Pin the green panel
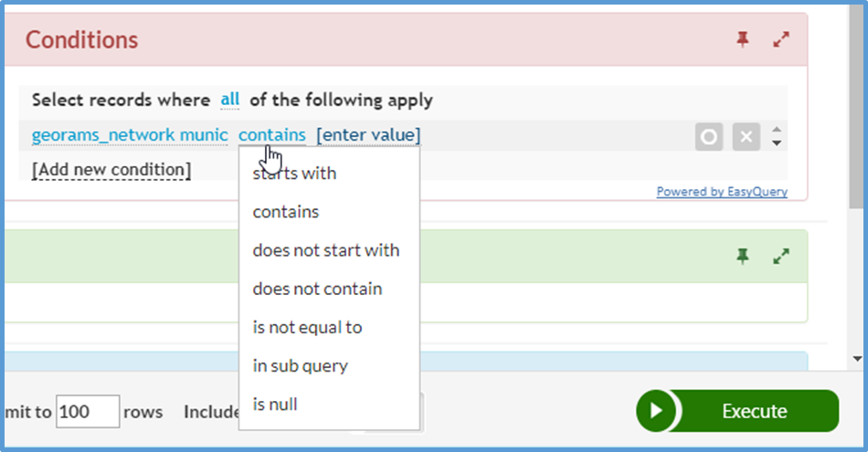Viewport: 868px width, 452px height. click(x=742, y=257)
